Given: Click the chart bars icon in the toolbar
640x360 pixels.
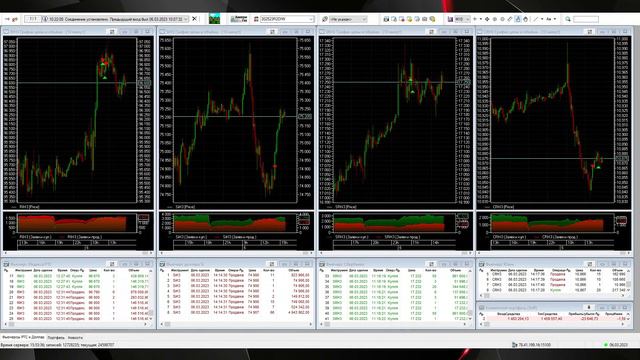Looking at the screenshot, I should (450, 19).
